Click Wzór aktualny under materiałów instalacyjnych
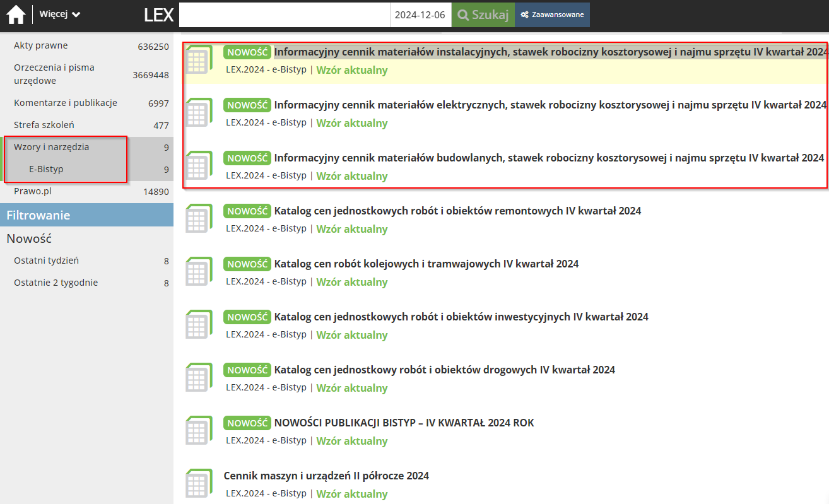 pyautogui.click(x=352, y=70)
